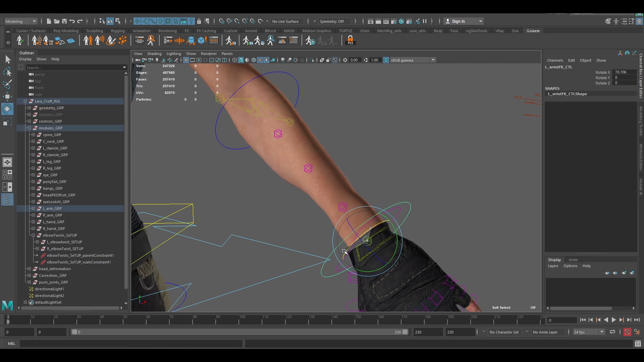Click the No Live Surface field
Viewport: 644px width, 362px height.
[x=287, y=21]
